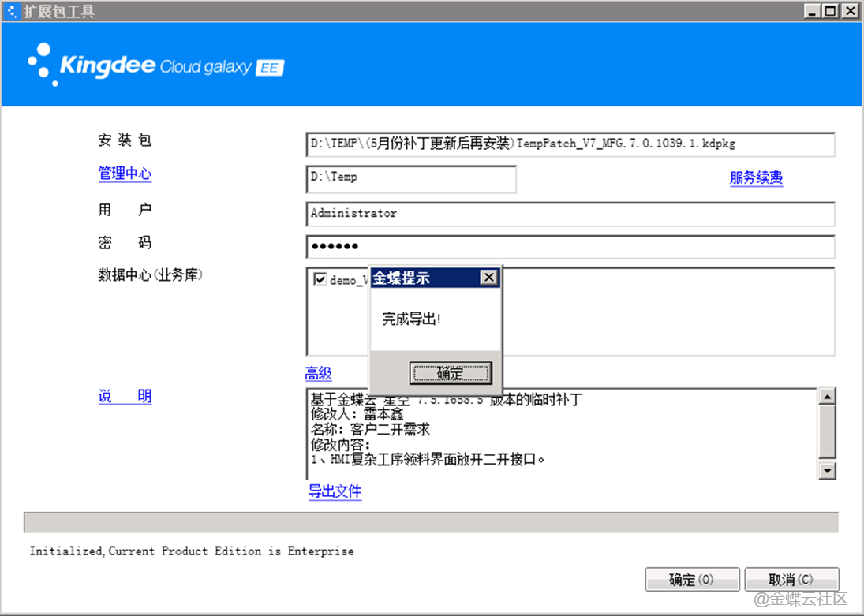Click the line "1、HMI复杂工序领料界面放开二开接口。"
The image size is (864, 616).
pos(428,459)
